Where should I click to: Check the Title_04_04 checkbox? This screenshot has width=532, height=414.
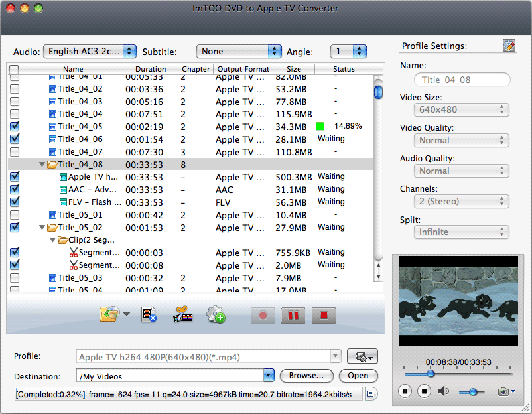pos(15,114)
